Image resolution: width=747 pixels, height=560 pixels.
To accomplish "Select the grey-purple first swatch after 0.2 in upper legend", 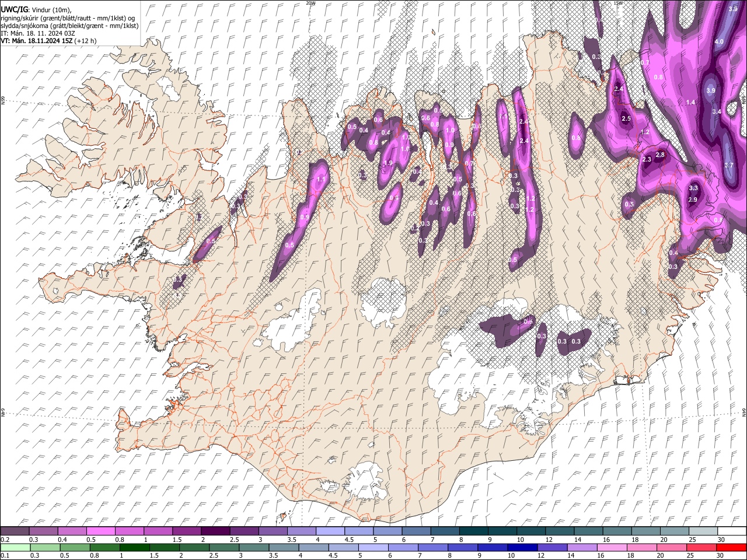I will click(15, 531).
